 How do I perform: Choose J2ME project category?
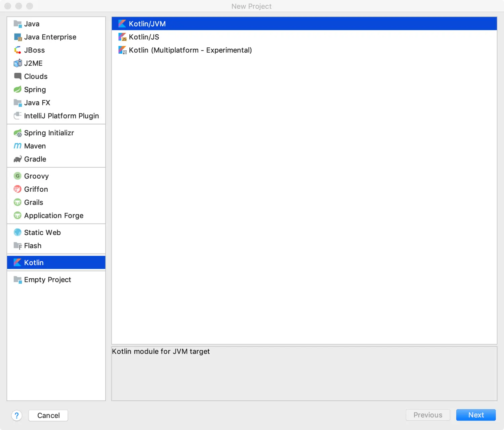pos(56,63)
